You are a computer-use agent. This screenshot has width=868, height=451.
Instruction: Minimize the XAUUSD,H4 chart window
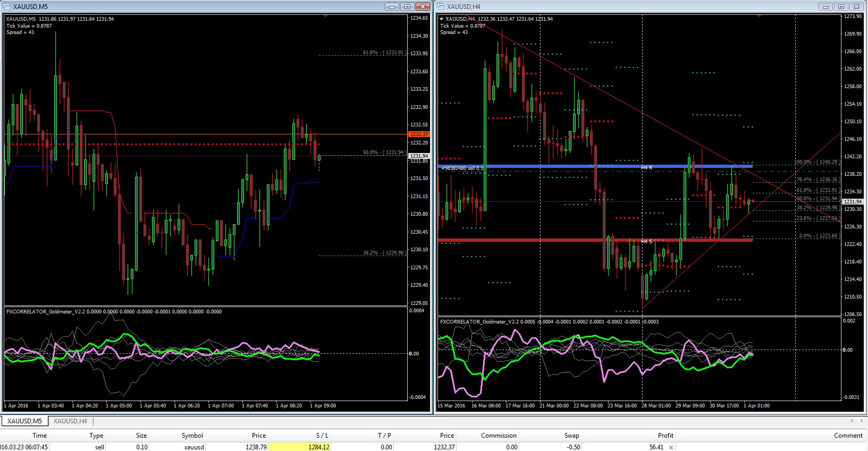pos(825,7)
